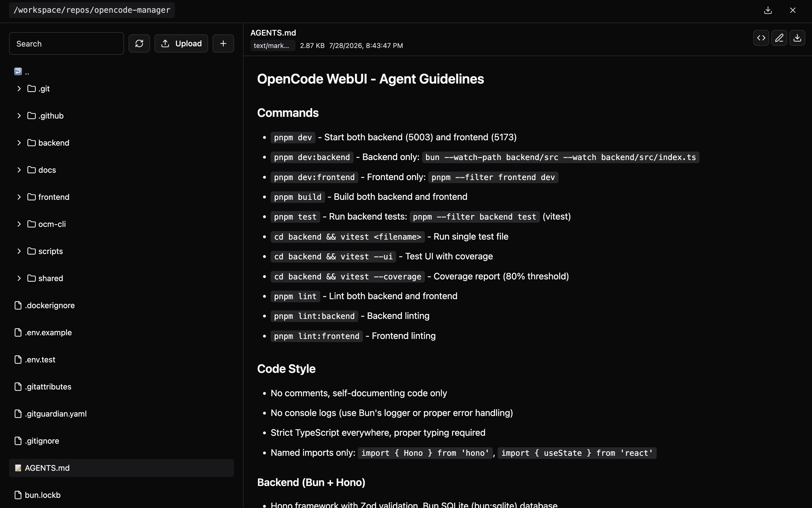Click the 'pnpm lint:frontend' code snippet
The height and width of the screenshot is (508, 812).
tap(317, 336)
